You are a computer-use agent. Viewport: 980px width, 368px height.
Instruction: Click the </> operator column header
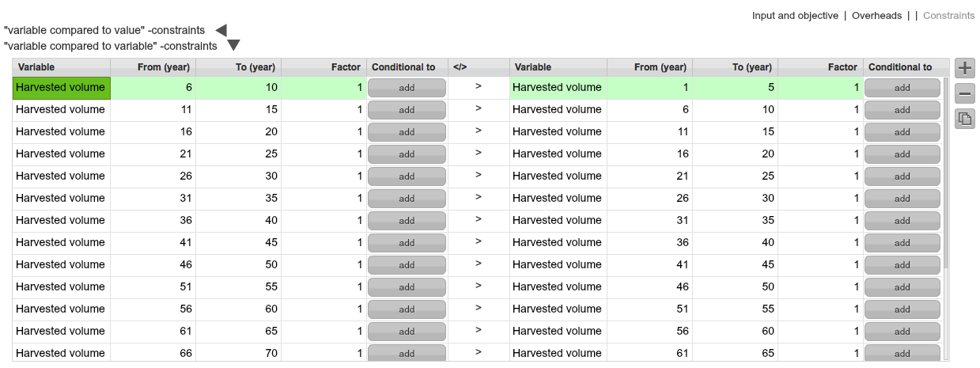479,67
